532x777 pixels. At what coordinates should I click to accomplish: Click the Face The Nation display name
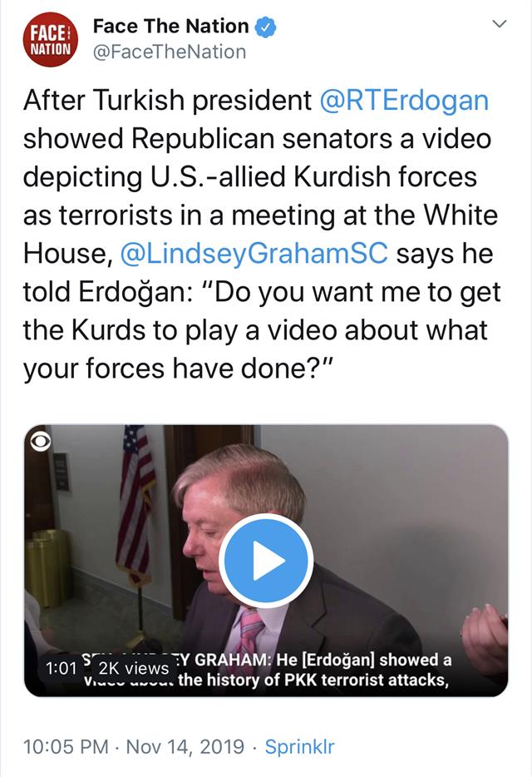pos(171,27)
